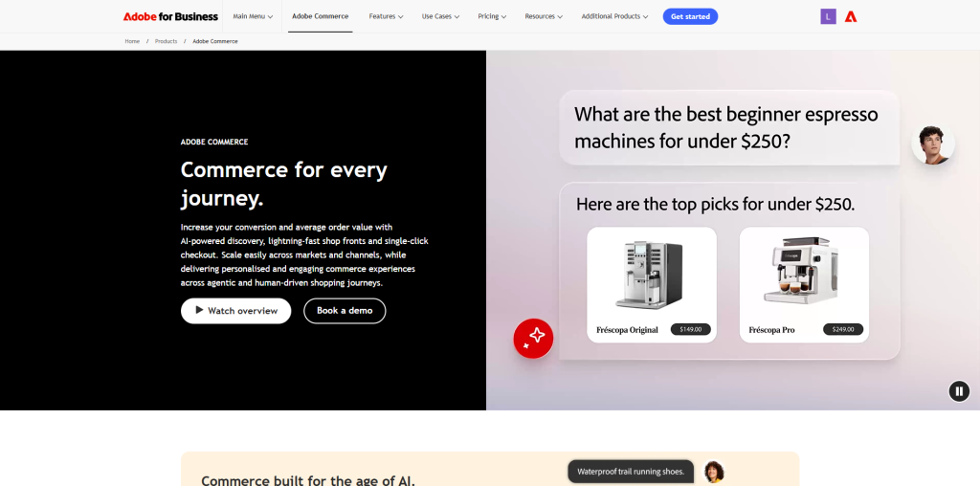Click the red AI sparkle assistant button
Screen dimensions: 980x486
click(533, 339)
